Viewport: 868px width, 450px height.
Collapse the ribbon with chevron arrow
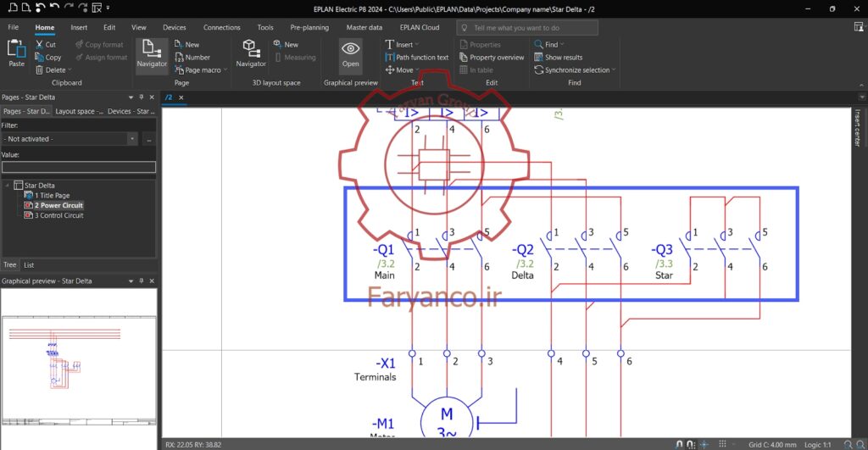click(861, 85)
